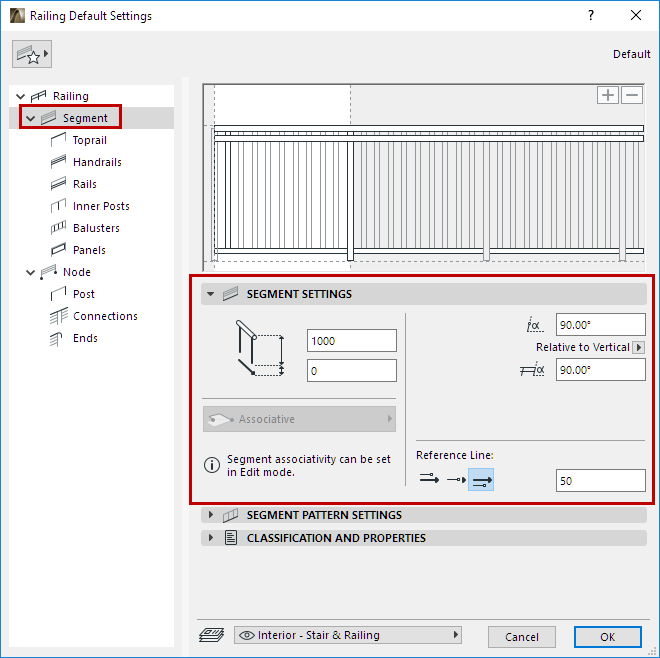
Task: Click the OK button
Action: pyautogui.click(x=608, y=637)
